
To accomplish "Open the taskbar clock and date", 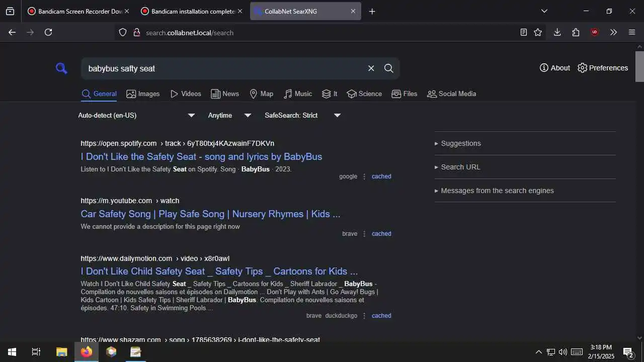I will point(601,352).
